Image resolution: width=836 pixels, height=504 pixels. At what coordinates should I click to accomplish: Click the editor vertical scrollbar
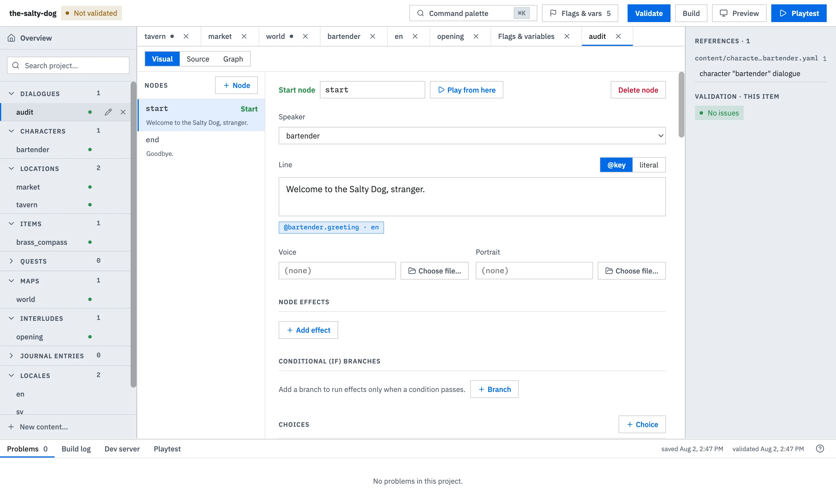(681, 105)
